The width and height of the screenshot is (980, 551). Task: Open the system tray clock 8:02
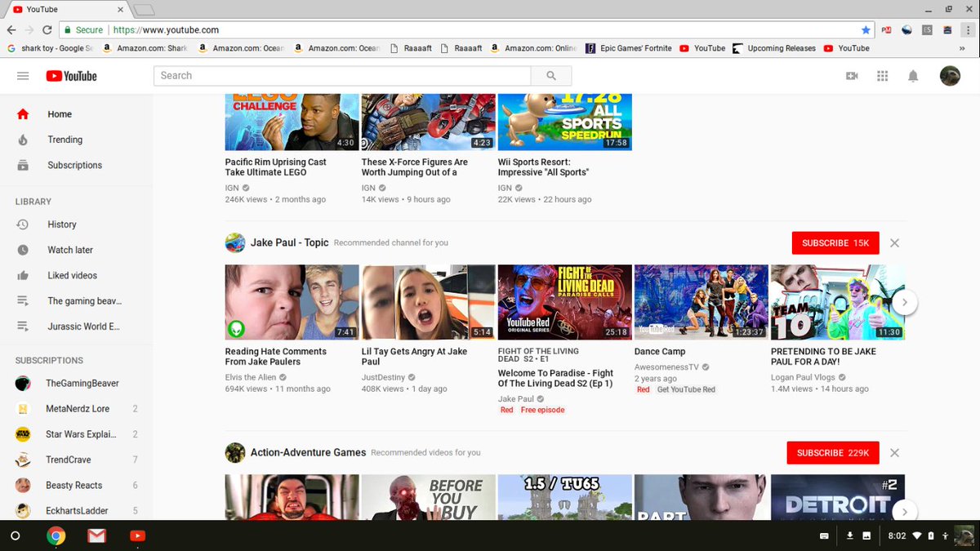click(x=897, y=536)
